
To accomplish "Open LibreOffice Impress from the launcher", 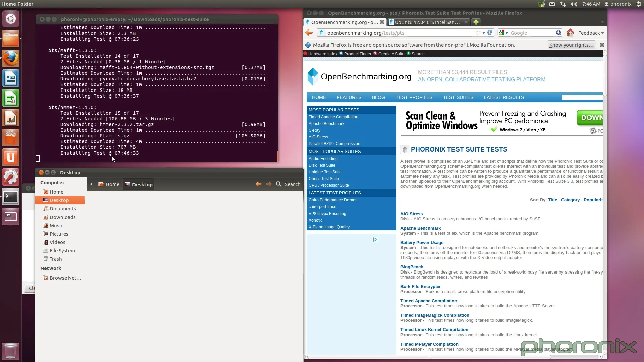I will pos(11,118).
